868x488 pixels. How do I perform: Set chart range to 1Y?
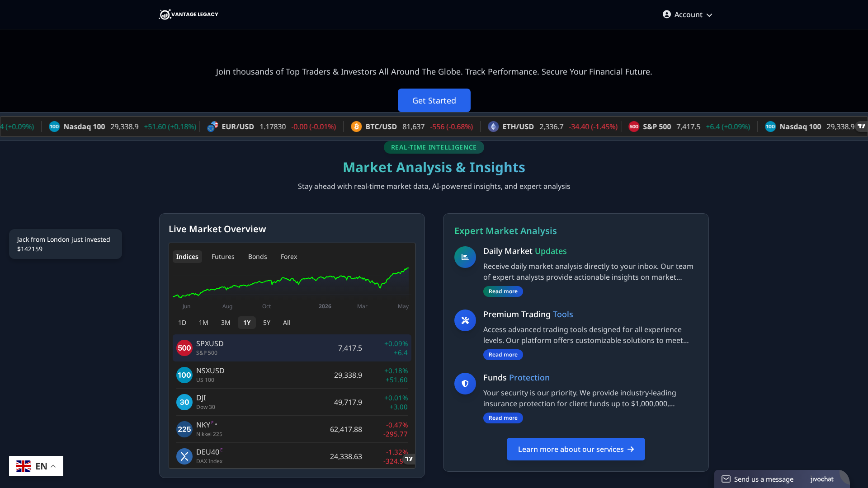[x=247, y=323]
